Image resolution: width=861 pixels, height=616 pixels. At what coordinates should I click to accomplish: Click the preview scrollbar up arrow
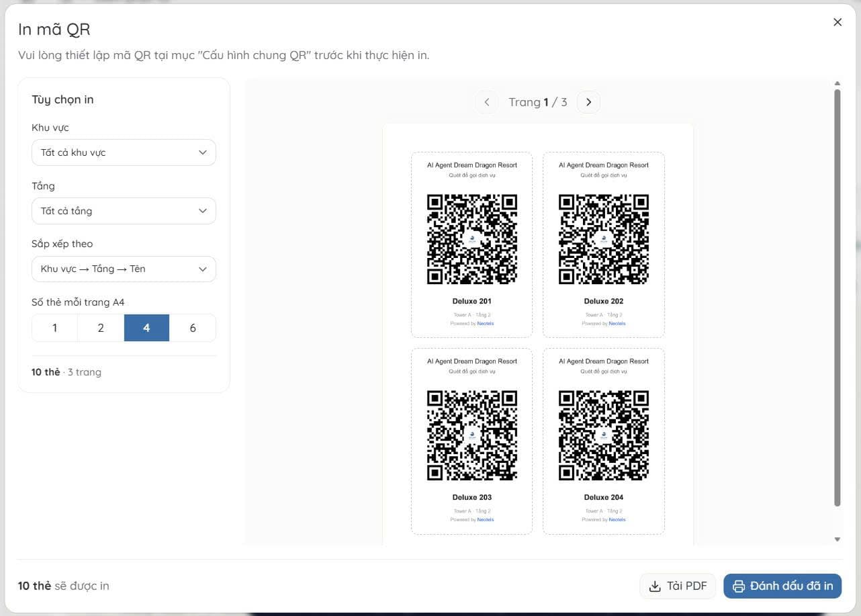[837, 83]
